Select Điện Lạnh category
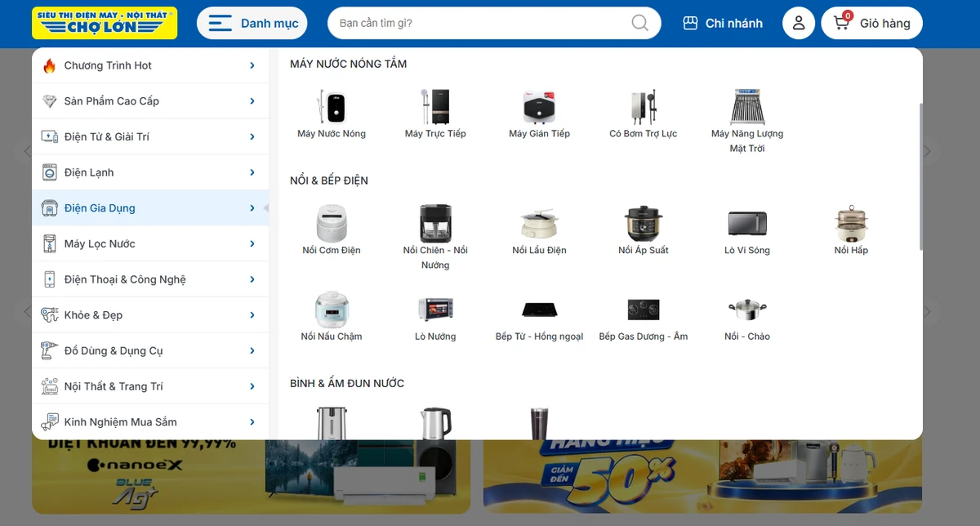This screenshot has width=980, height=526. [x=150, y=172]
